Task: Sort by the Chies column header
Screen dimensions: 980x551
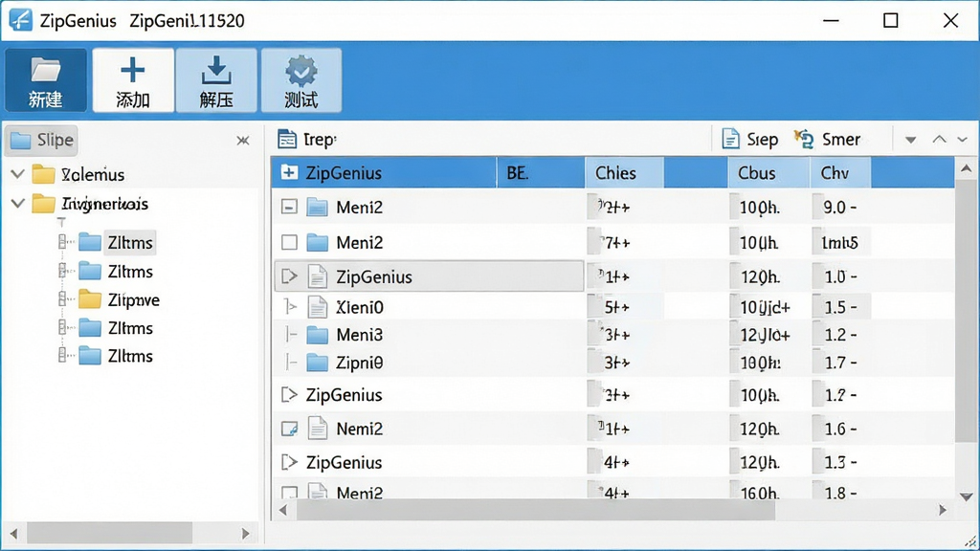Action: click(x=624, y=172)
